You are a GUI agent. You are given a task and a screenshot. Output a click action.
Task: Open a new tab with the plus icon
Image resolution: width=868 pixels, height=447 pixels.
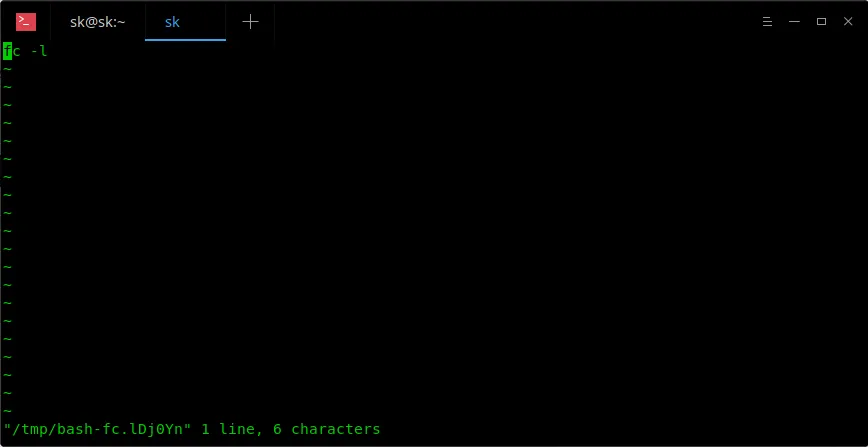click(250, 22)
